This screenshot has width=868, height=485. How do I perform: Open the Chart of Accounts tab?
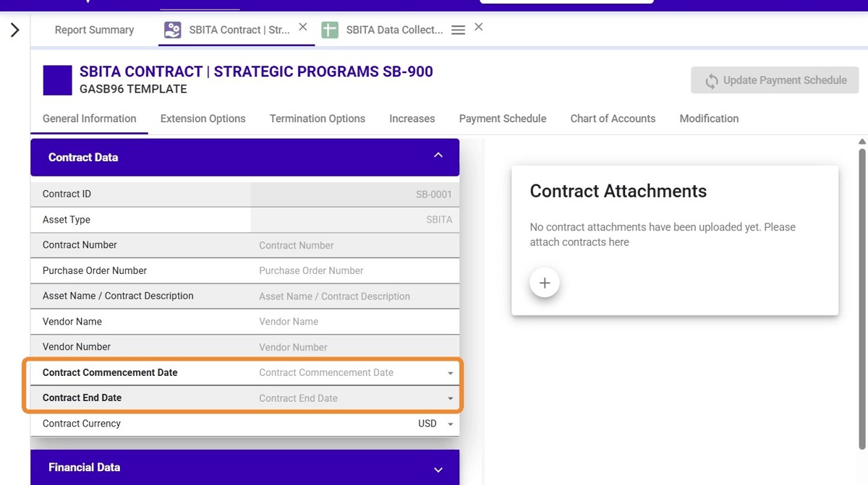(x=613, y=119)
